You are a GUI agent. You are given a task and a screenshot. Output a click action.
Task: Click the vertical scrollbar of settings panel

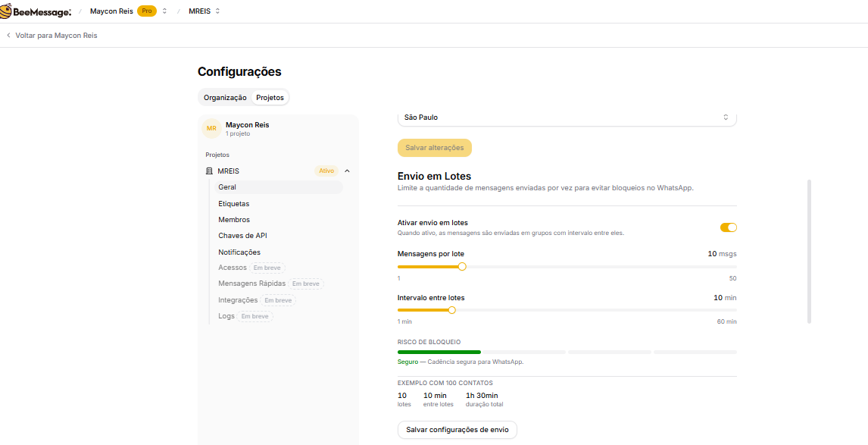tap(809, 251)
